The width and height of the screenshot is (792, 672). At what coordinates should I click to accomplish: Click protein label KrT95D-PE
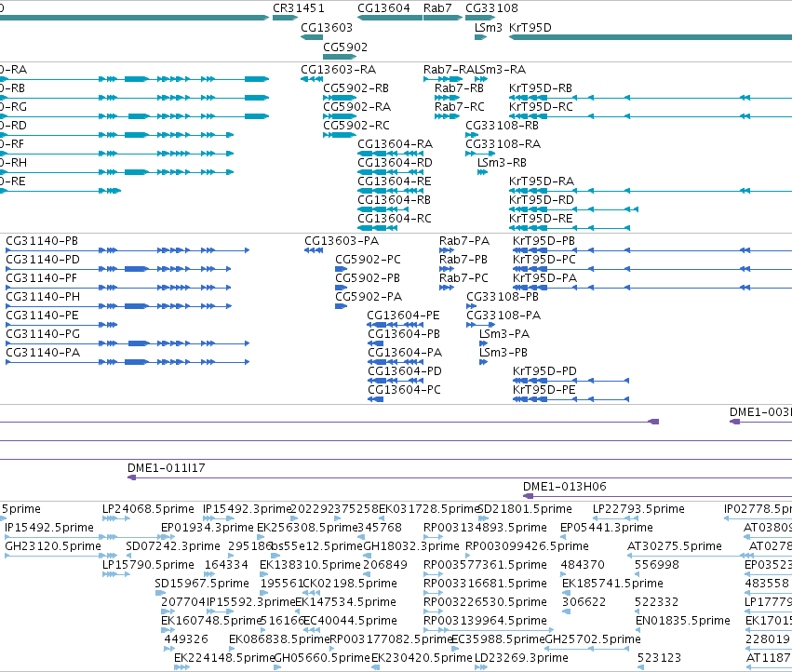[x=544, y=390]
